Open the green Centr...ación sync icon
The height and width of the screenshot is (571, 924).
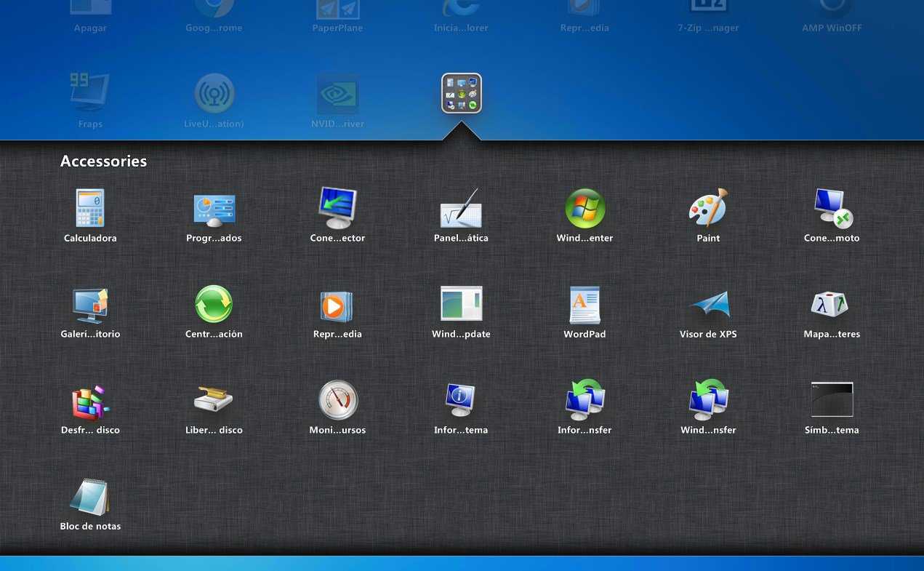click(214, 305)
